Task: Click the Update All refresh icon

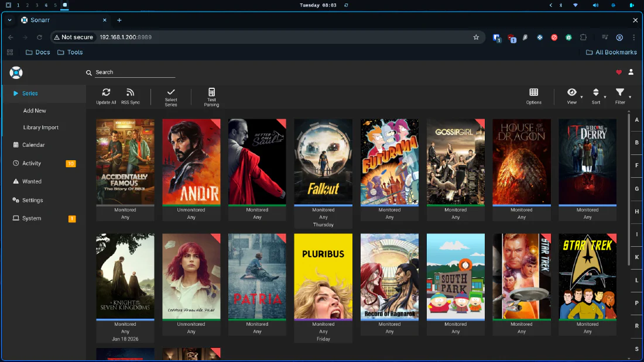Action: pos(106,92)
